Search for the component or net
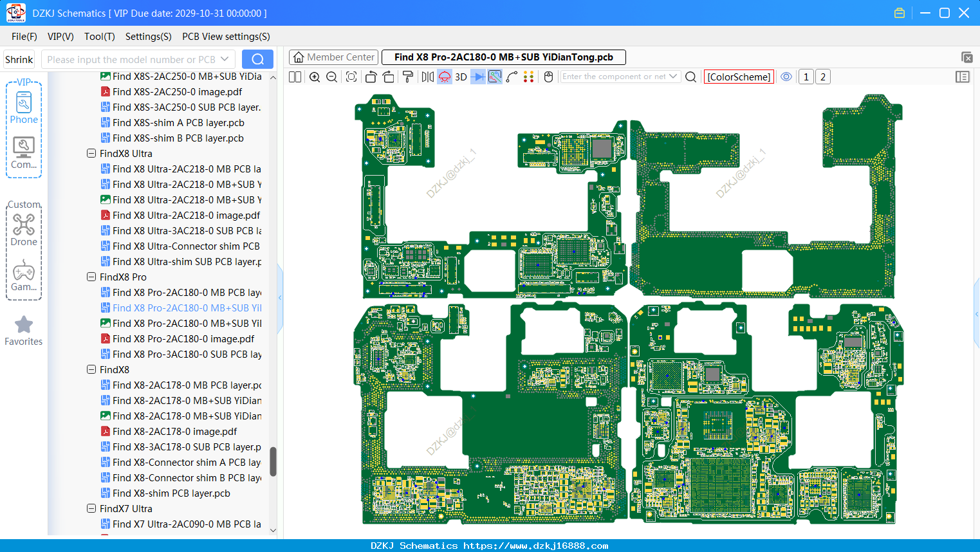 click(x=691, y=77)
